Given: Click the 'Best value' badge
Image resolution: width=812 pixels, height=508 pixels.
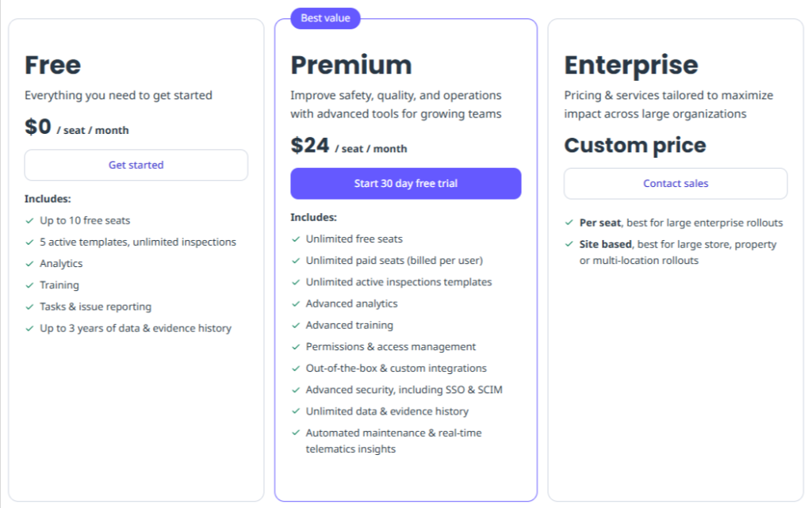Looking at the screenshot, I should [325, 17].
